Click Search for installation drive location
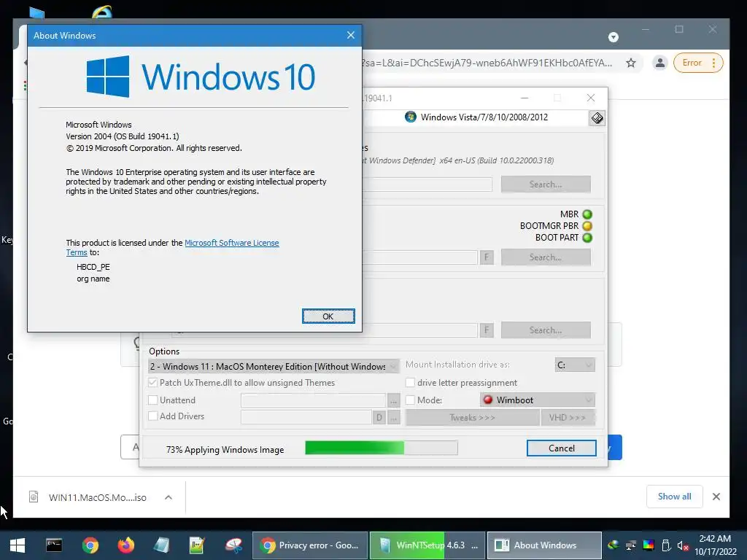Viewport: 747px width, 560px height. click(x=546, y=330)
